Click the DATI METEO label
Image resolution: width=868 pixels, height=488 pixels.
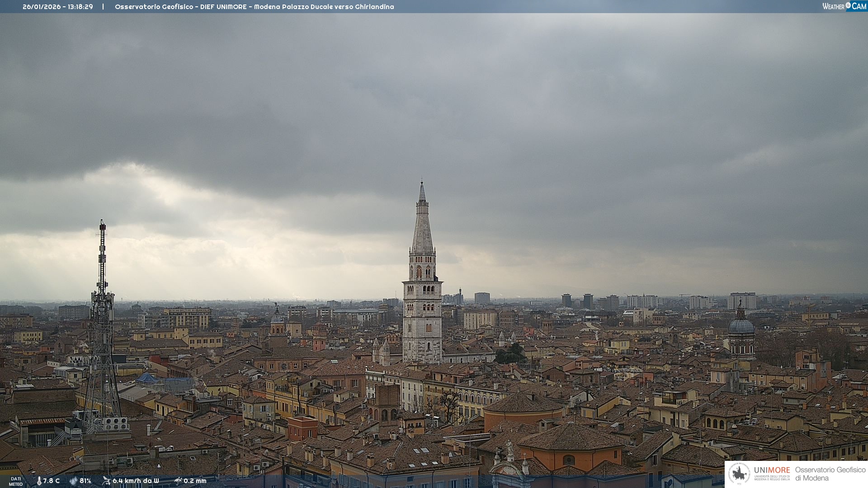click(x=16, y=481)
